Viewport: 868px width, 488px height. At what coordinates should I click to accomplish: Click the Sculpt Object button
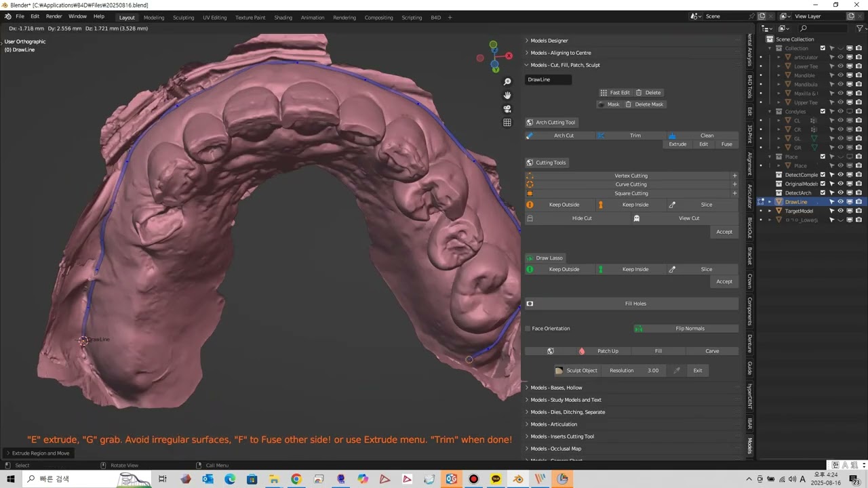coord(576,371)
